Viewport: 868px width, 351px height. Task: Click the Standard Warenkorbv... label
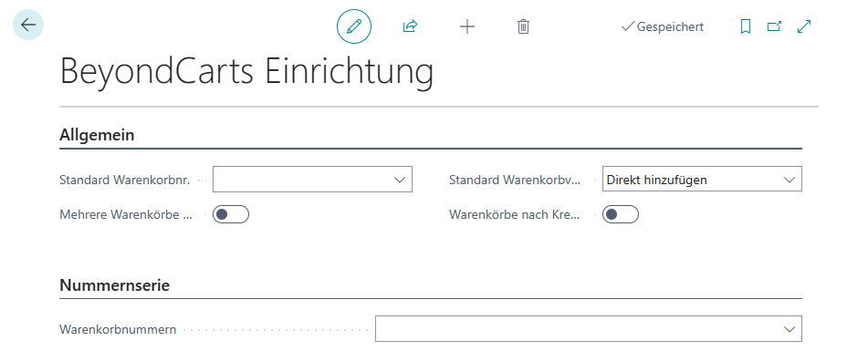(x=514, y=180)
